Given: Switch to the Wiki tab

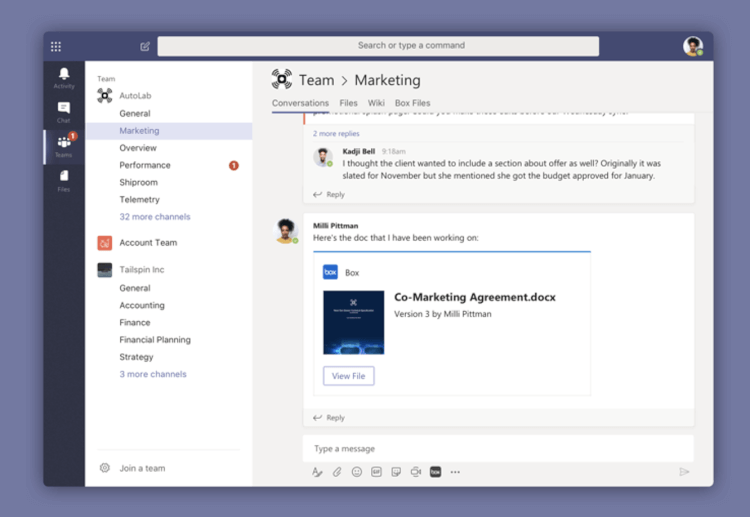Looking at the screenshot, I should coord(376,103).
